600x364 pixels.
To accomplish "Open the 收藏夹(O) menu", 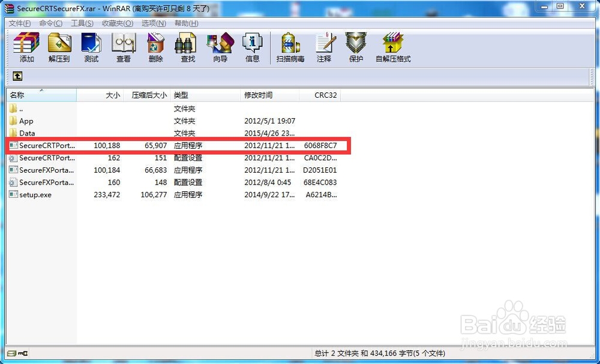I will click(118, 23).
